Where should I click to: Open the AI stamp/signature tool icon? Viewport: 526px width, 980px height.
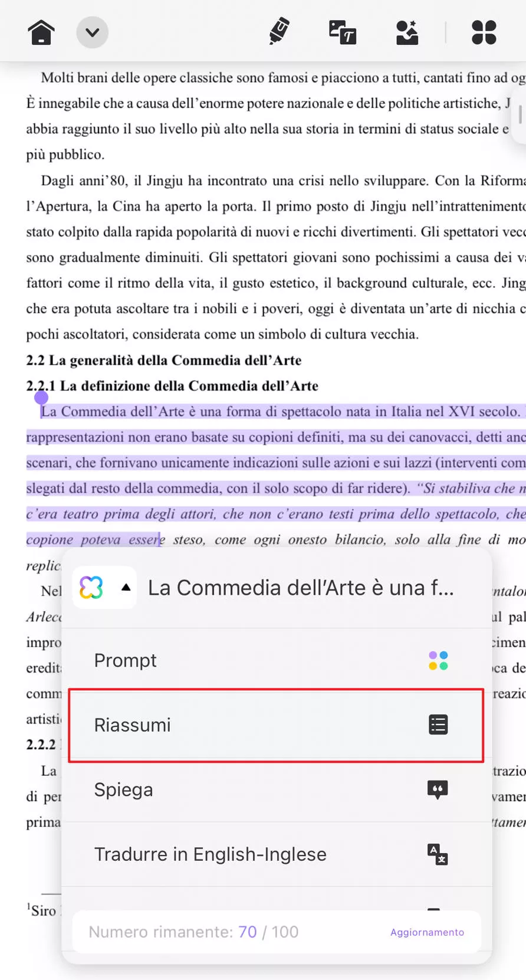coord(407,32)
